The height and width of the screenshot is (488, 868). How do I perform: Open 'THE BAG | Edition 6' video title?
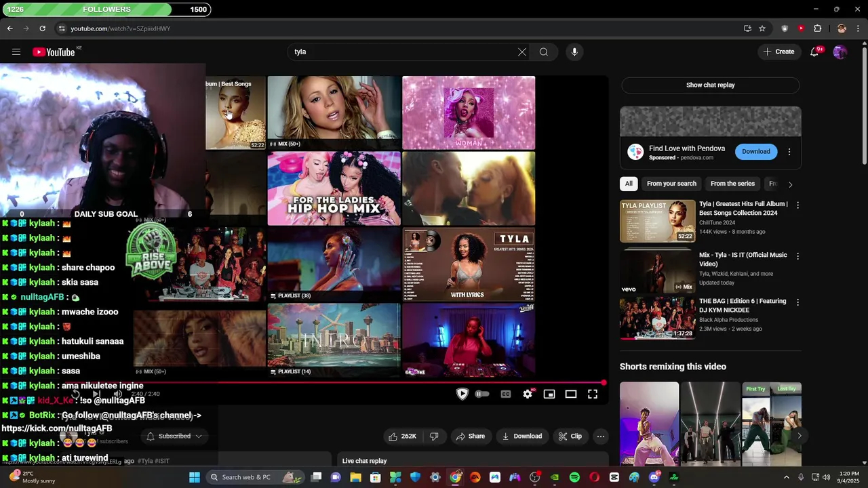point(743,306)
